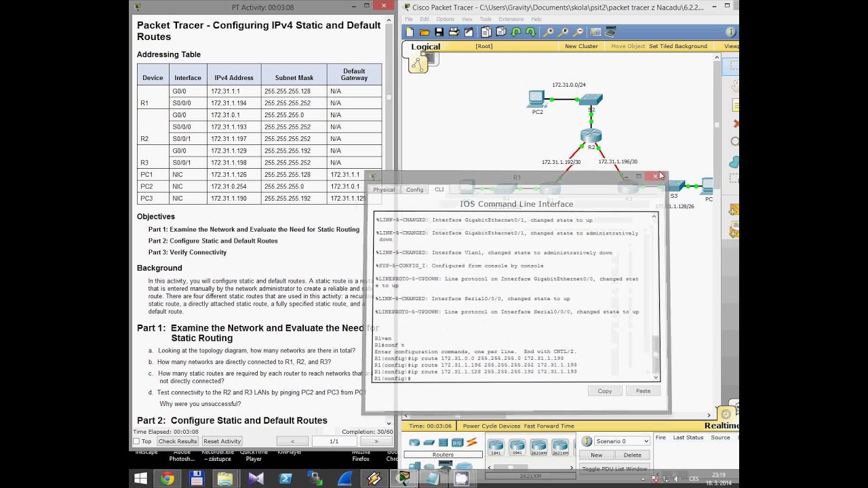Click the Reset Activity button
The width and height of the screenshot is (868, 488).
click(222, 441)
